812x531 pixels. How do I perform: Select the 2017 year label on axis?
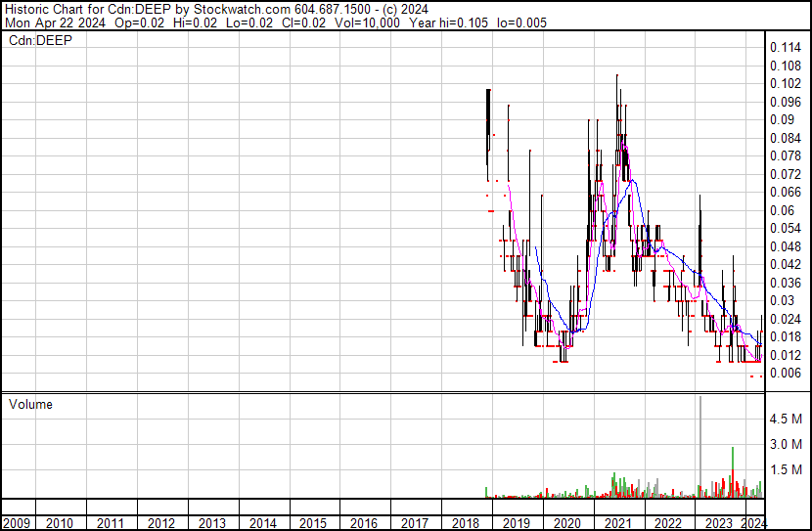coord(414,523)
